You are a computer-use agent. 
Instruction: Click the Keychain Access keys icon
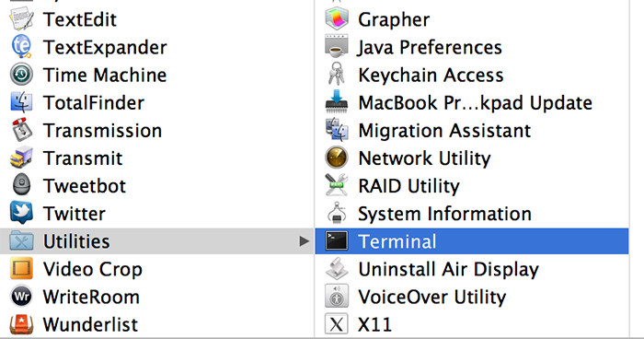(x=337, y=75)
